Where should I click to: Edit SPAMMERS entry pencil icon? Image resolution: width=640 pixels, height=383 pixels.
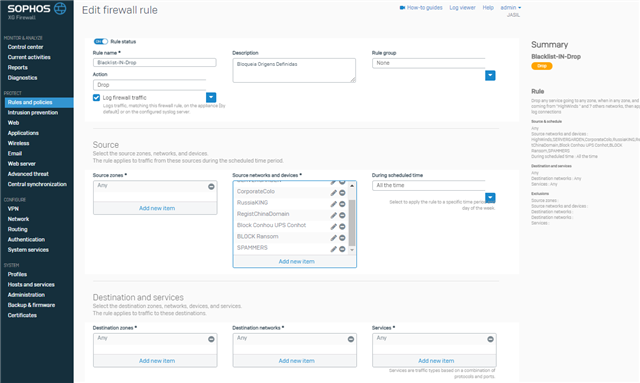point(333,249)
